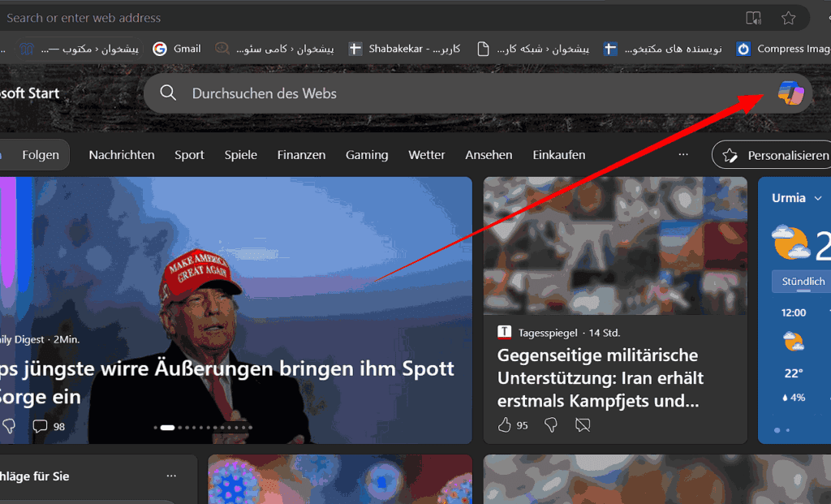Select the Stündlich weather view

803,281
